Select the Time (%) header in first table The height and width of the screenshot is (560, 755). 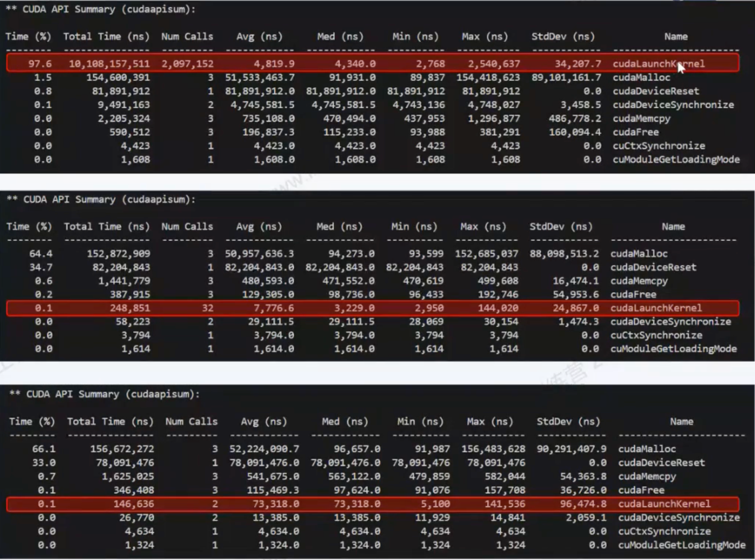(x=29, y=37)
